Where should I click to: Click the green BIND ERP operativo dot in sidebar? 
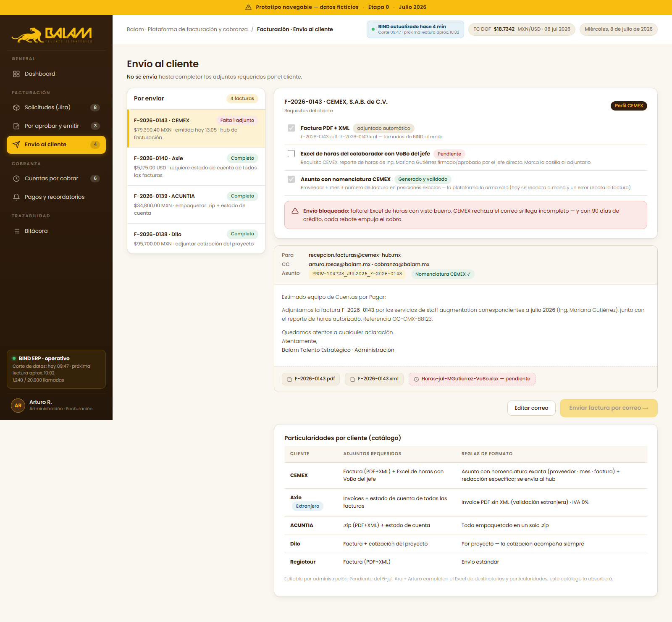pos(14,358)
